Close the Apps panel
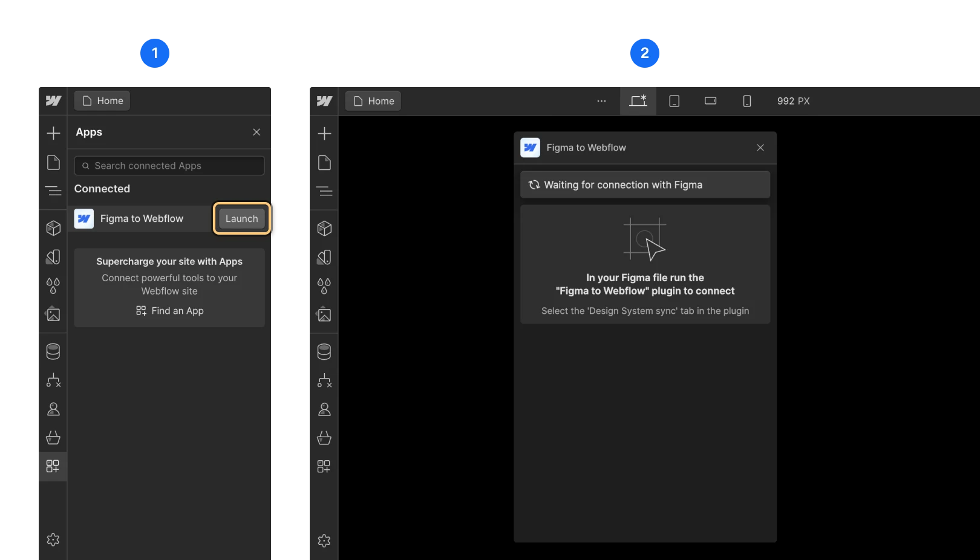 pos(256,132)
